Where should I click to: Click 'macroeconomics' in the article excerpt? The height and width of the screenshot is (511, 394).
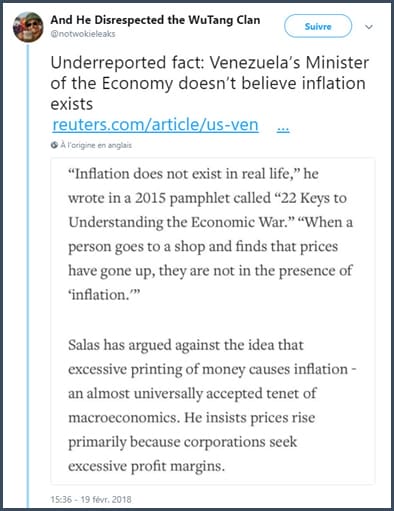[124, 417]
